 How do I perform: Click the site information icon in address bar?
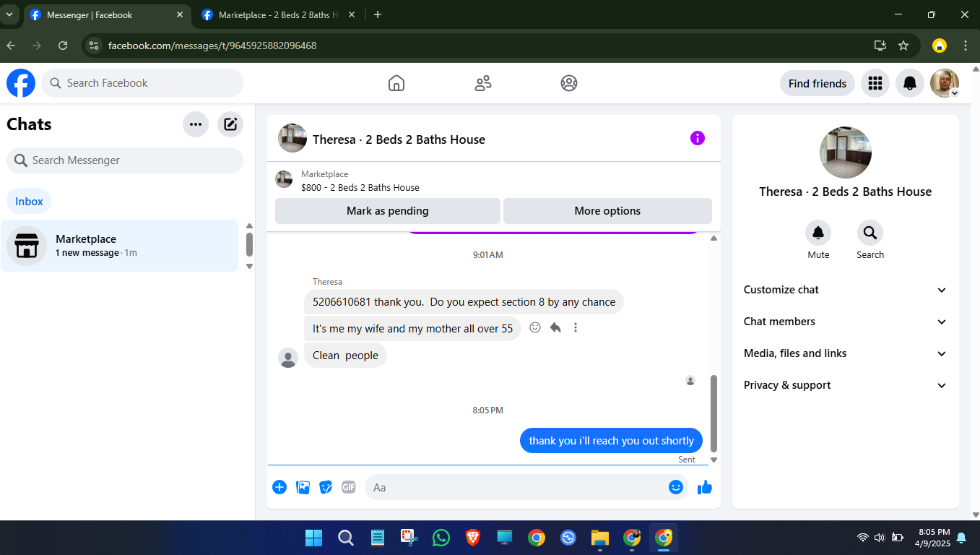click(93, 46)
